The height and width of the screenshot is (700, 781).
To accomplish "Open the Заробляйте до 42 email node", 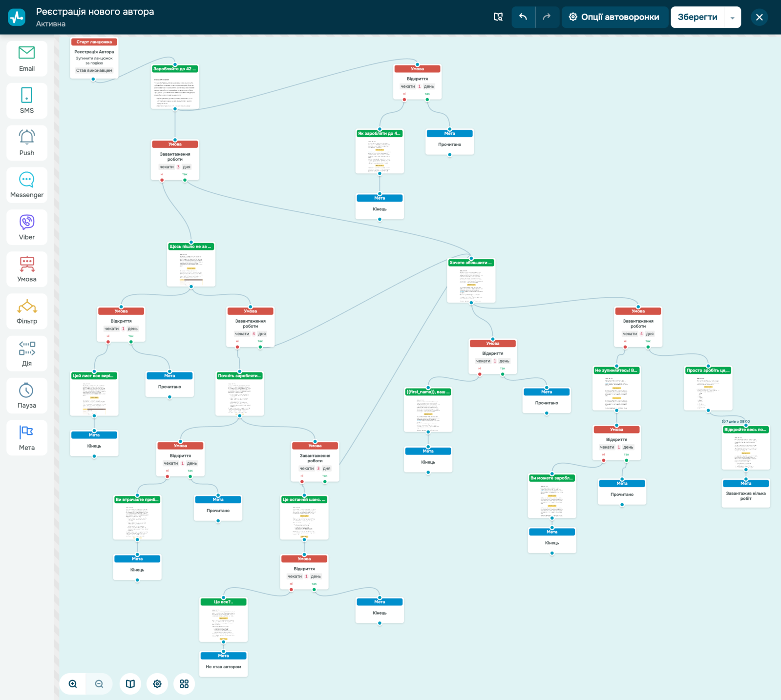I will tap(175, 87).
